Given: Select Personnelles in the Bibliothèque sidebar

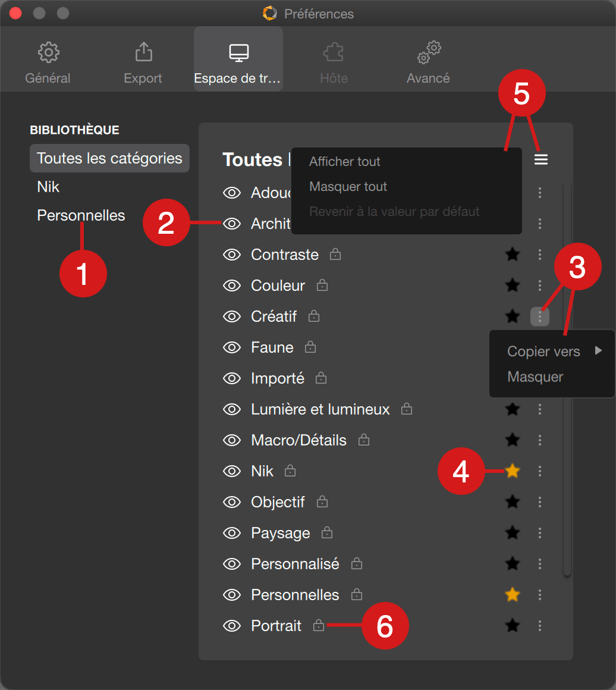Looking at the screenshot, I should pos(81,215).
